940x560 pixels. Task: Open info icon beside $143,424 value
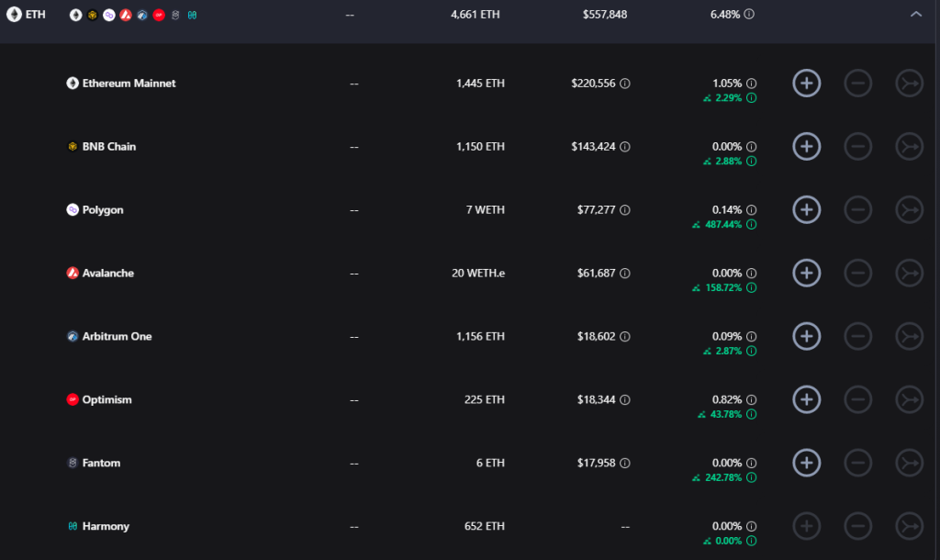click(624, 146)
